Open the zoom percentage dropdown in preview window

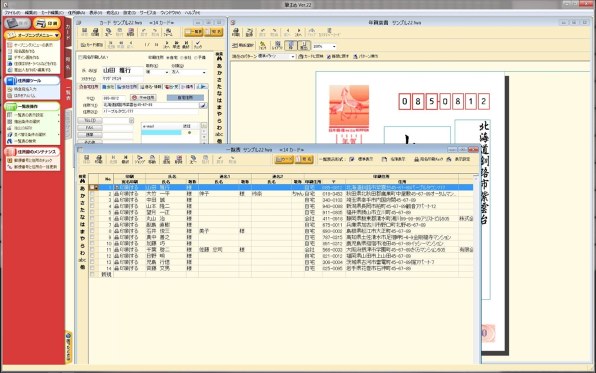(x=334, y=46)
